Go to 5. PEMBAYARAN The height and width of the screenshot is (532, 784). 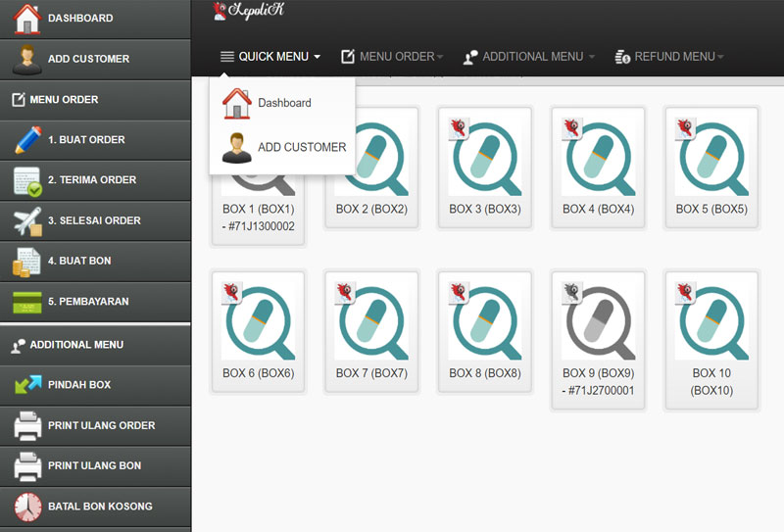(x=95, y=302)
